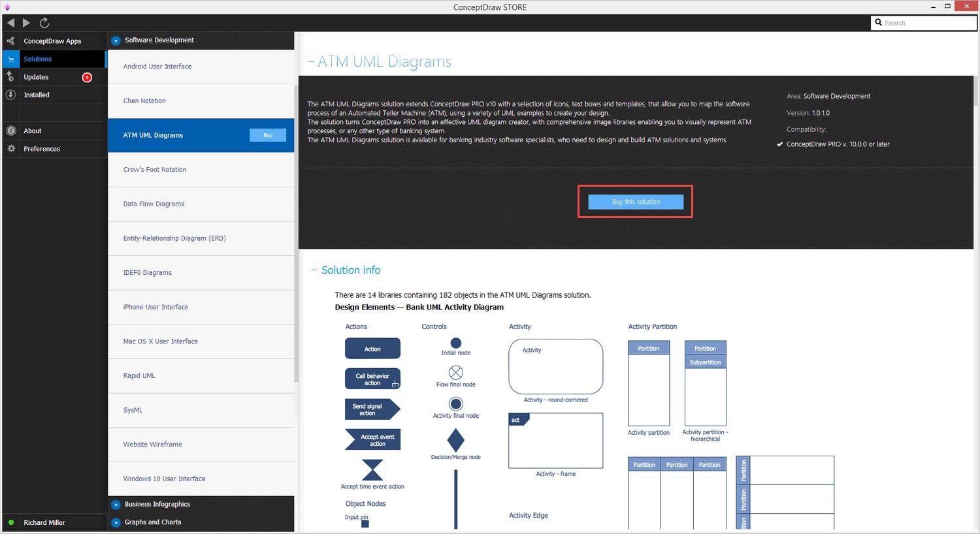Open the Chen Notation solution
980x534 pixels.
201,101
